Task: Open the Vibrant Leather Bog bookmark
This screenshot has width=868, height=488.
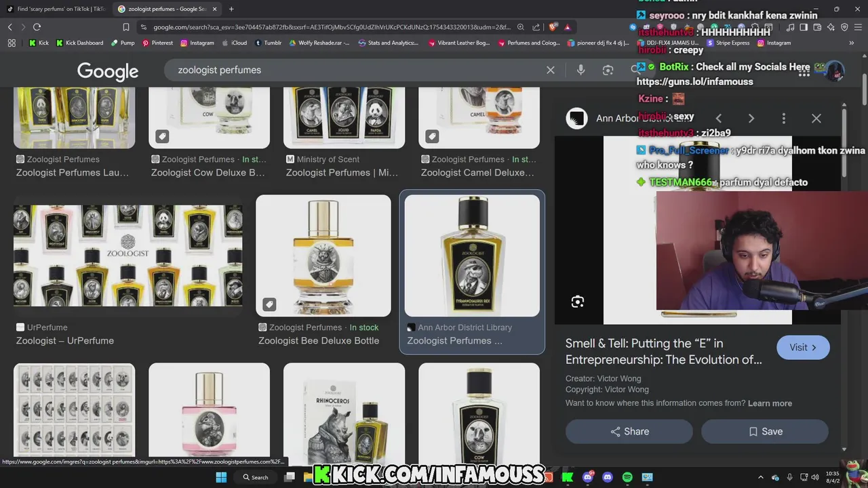Action: (458, 43)
